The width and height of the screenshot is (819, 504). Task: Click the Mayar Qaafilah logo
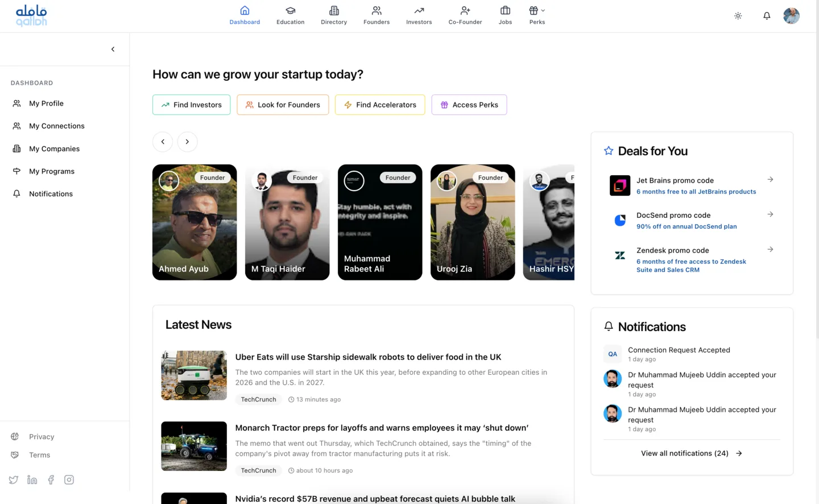(31, 16)
